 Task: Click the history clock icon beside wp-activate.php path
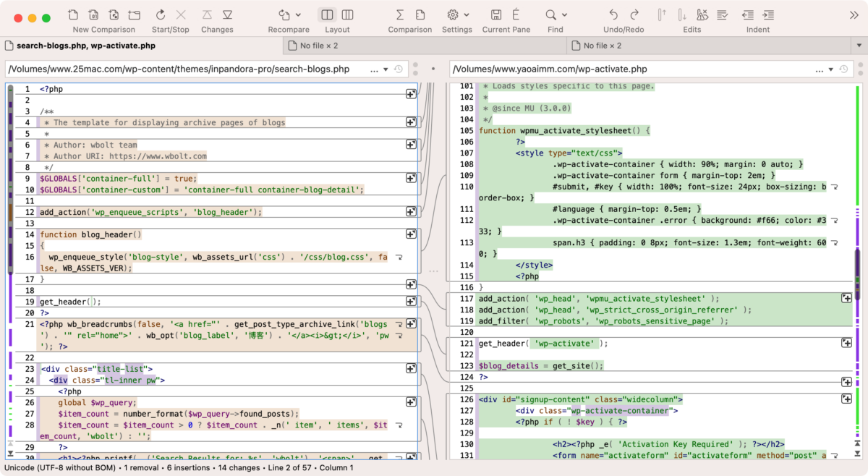[x=843, y=69]
